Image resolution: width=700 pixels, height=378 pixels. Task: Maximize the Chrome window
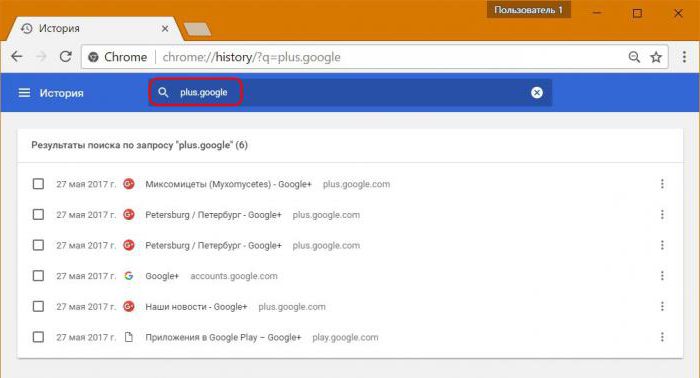638,13
